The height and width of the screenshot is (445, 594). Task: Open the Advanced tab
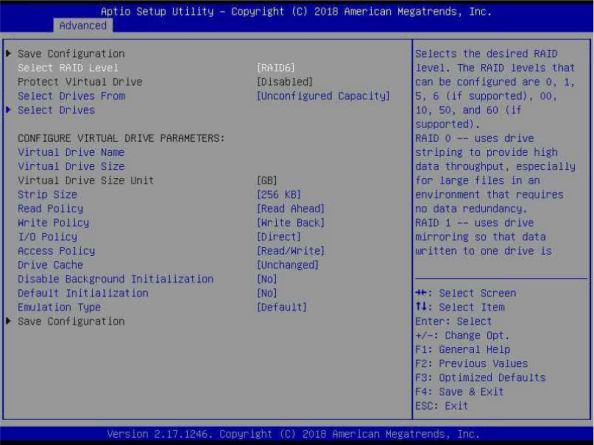click(83, 25)
